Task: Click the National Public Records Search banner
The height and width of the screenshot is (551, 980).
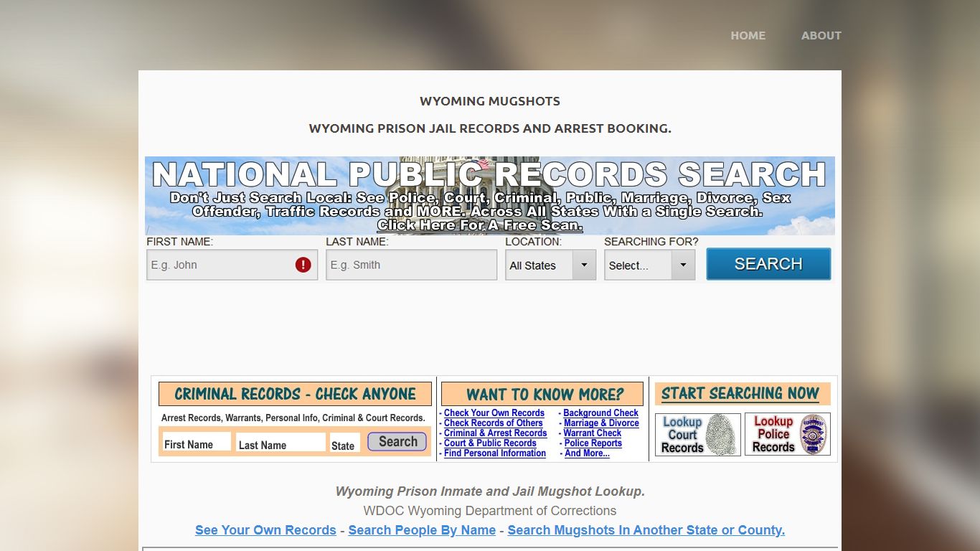Action: point(489,195)
